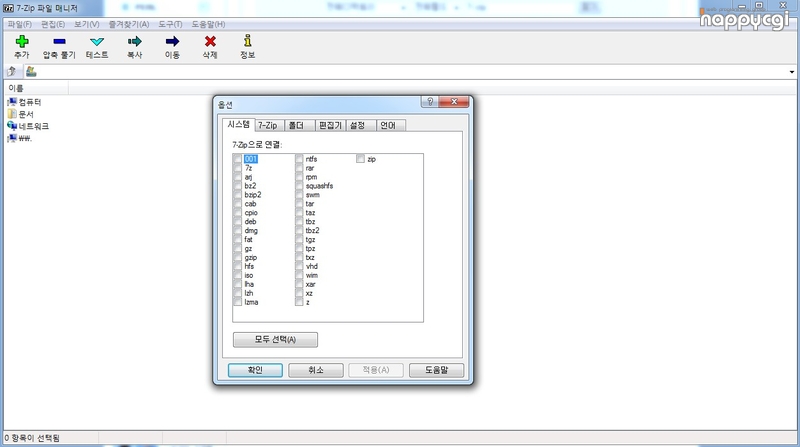This screenshot has height=447, width=800.
Task: Click the 7-Zip app icon in title bar
Action: pyautogui.click(x=8, y=8)
